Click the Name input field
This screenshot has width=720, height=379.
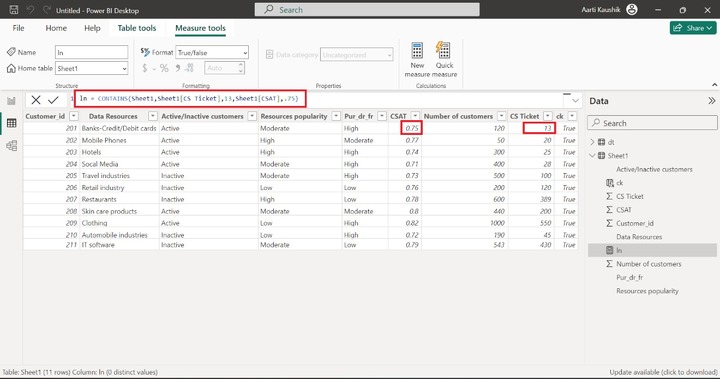(91, 52)
